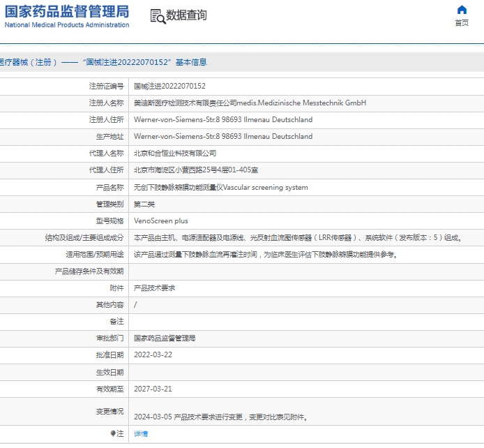Click the 变更情况 row label
484x448 pixels.
[109, 411]
